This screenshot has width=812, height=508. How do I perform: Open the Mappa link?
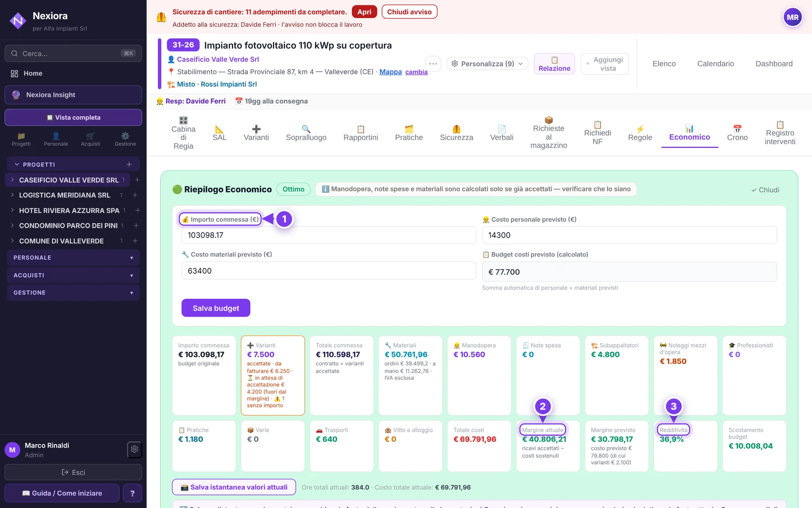click(x=391, y=72)
